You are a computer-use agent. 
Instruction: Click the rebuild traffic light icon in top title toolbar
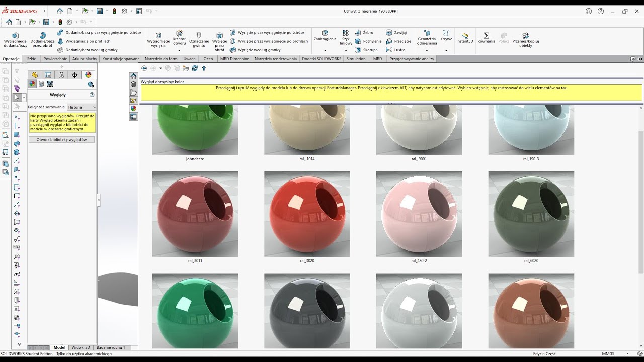[114, 11]
